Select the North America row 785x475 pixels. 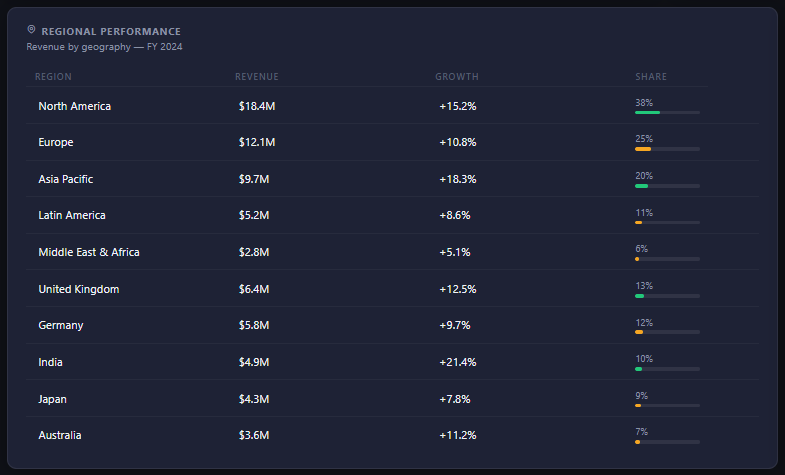pyautogui.click(x=392, y=106)
